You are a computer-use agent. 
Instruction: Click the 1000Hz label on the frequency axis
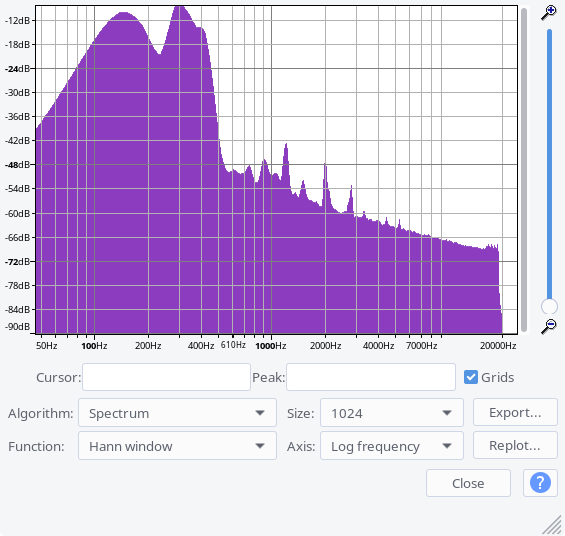click(x=271, y=346)
